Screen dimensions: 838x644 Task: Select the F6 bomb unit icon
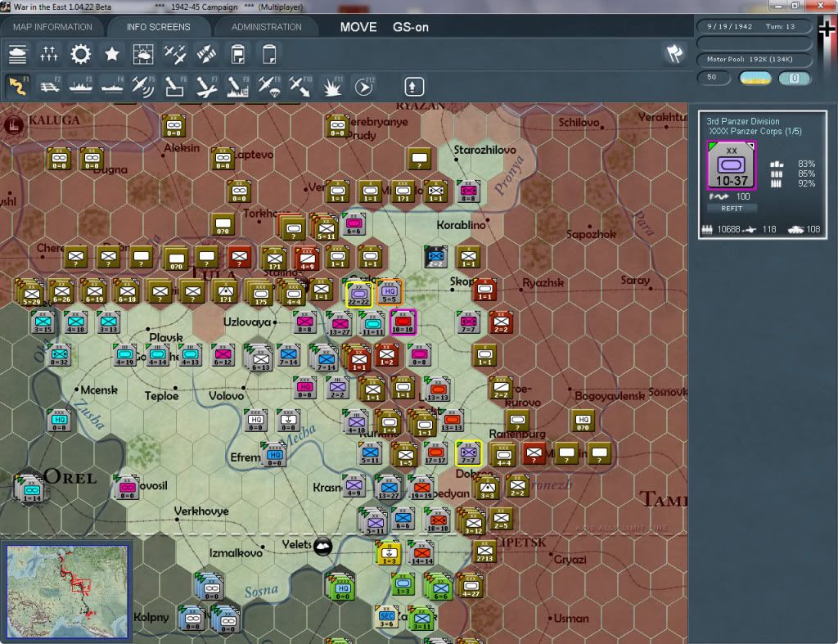coord(175,86)
